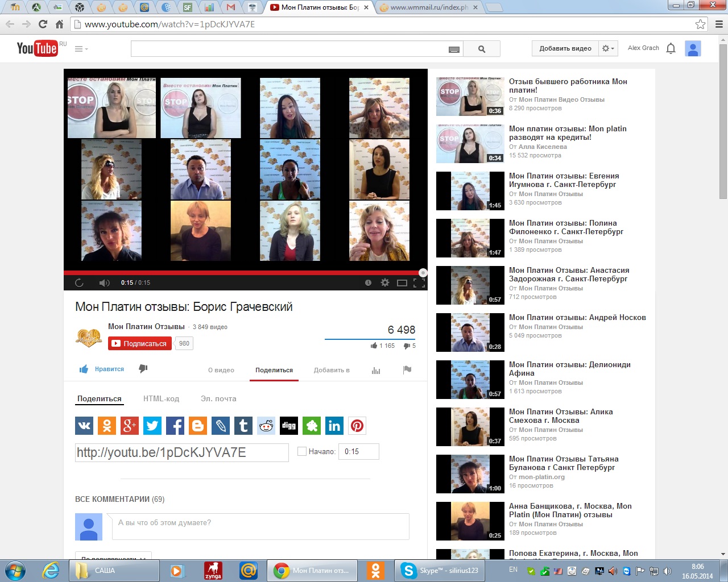
Task: Toggle theater mode in the player
Action: pyautogui.click(x=402, y=282)
